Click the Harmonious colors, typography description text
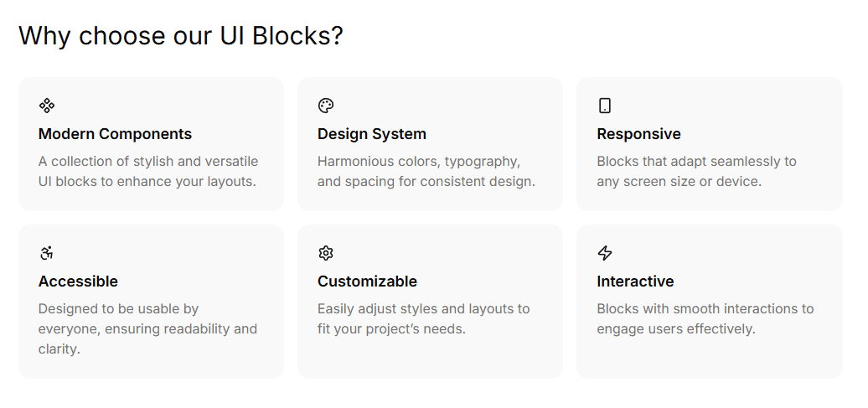868x408 pixels. click(419, 161)
